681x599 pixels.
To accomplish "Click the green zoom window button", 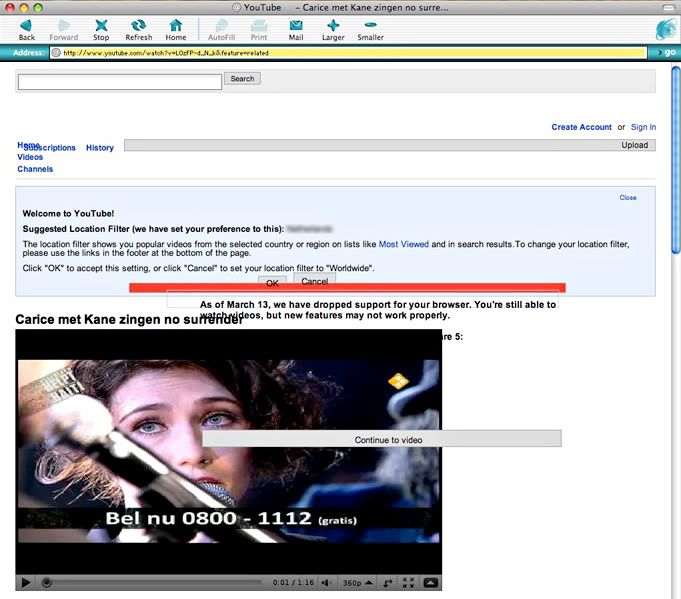I will tap(38, 7).
